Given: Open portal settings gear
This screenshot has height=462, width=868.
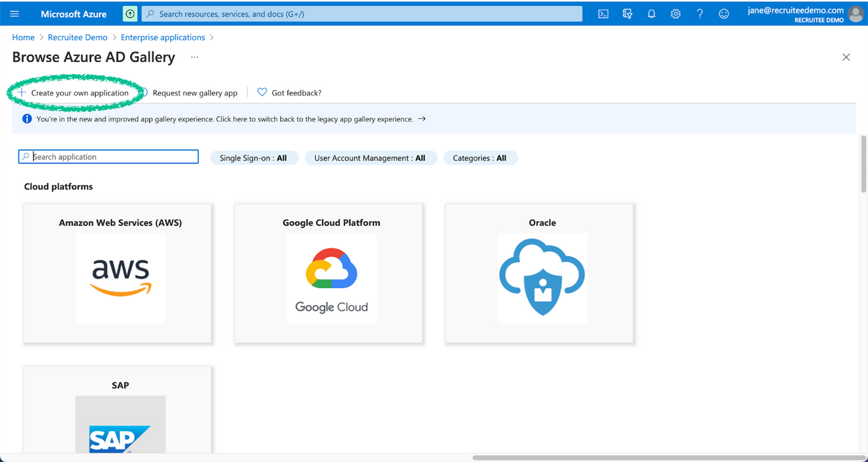Looking at the screenshot, I should pos(676,13).
